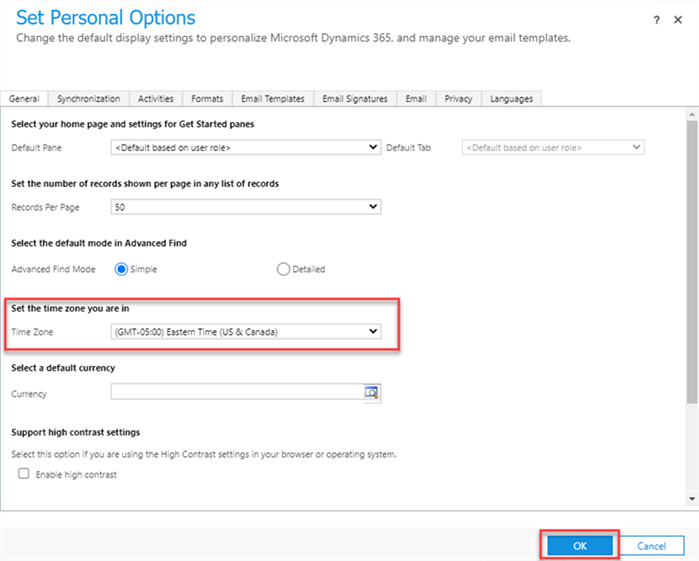Select the Simple Advanced Find mode
Image resolution: width=699 pixels, height=561 pixels.
click(x=121, y=269)
